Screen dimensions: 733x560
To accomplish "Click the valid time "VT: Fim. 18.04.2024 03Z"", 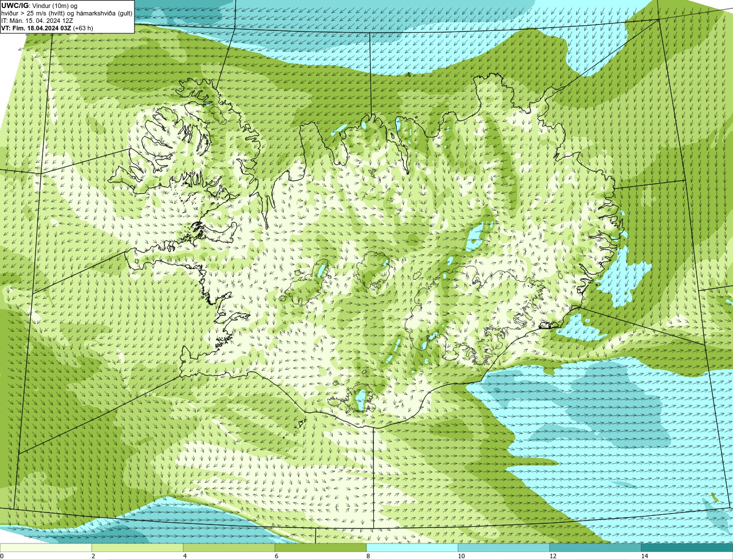I will pyautogui.click(x=36, y=27).
